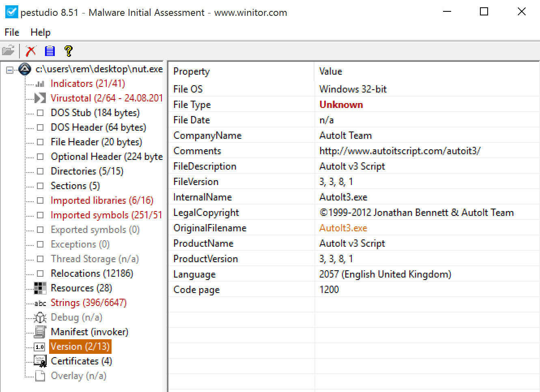Select Indicators (21/41) in the tree

88,84
